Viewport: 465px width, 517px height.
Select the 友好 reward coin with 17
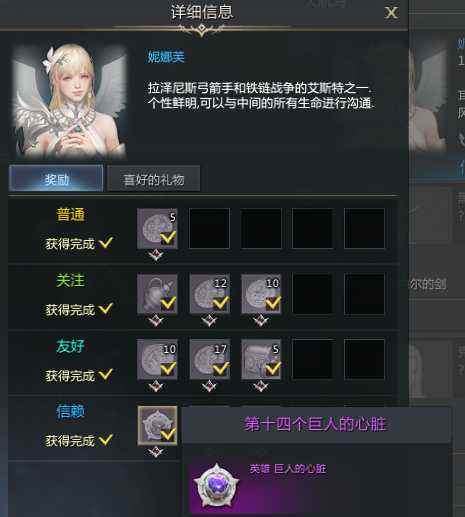[x=210, y=359]
